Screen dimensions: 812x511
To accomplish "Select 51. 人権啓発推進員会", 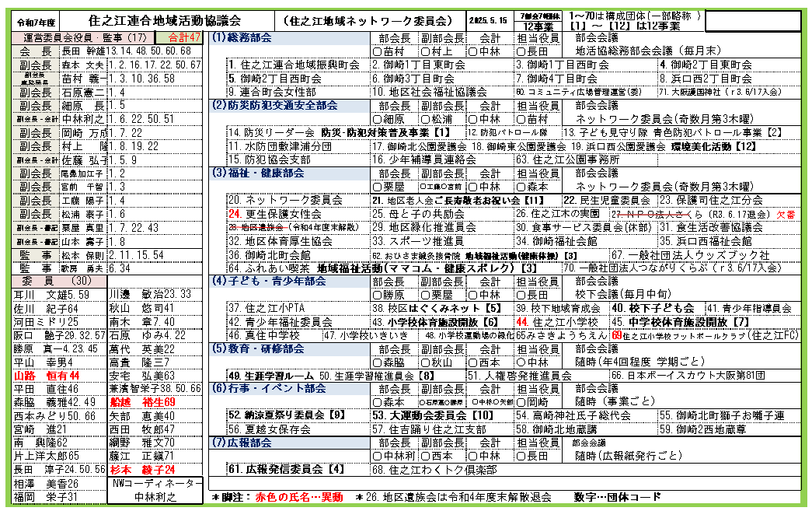I will click(519, 375).
